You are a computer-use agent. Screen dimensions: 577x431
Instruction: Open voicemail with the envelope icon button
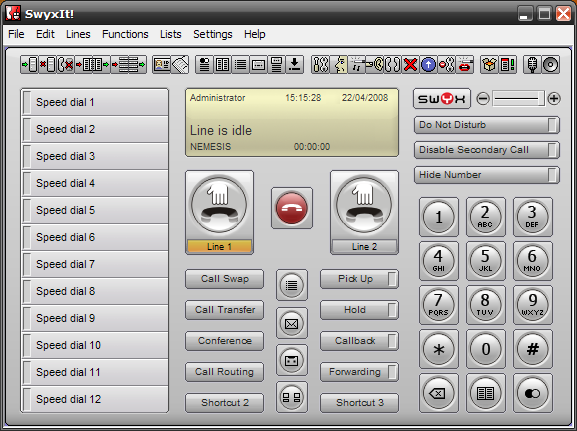tap(292, 324)
